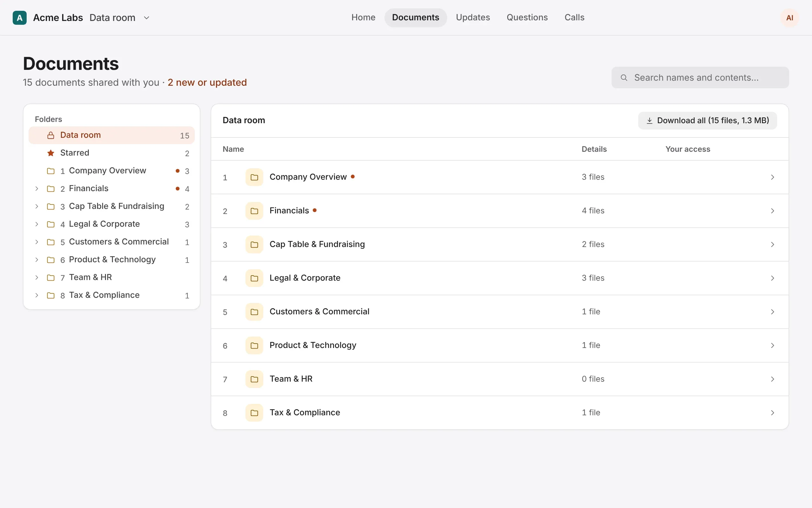812x508 pixels.
Task: Click the Team & HR folder icon in table
Action: [254, 379]
